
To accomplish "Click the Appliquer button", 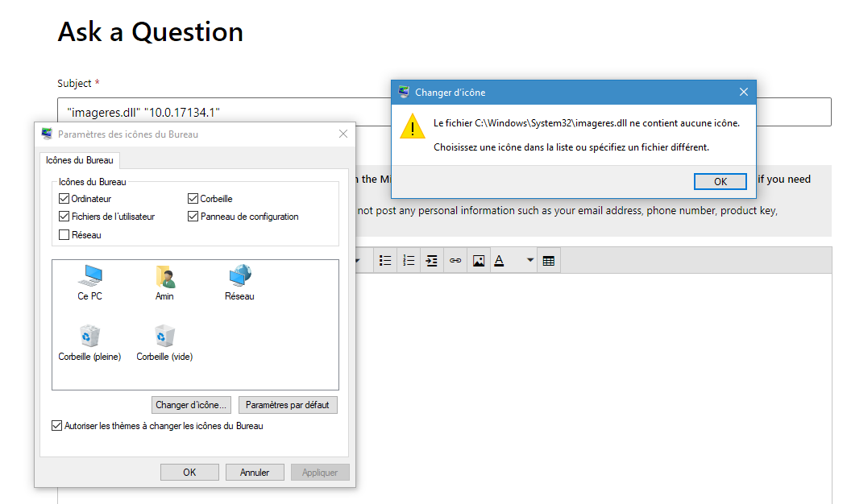I will click(x=320, y=472).
